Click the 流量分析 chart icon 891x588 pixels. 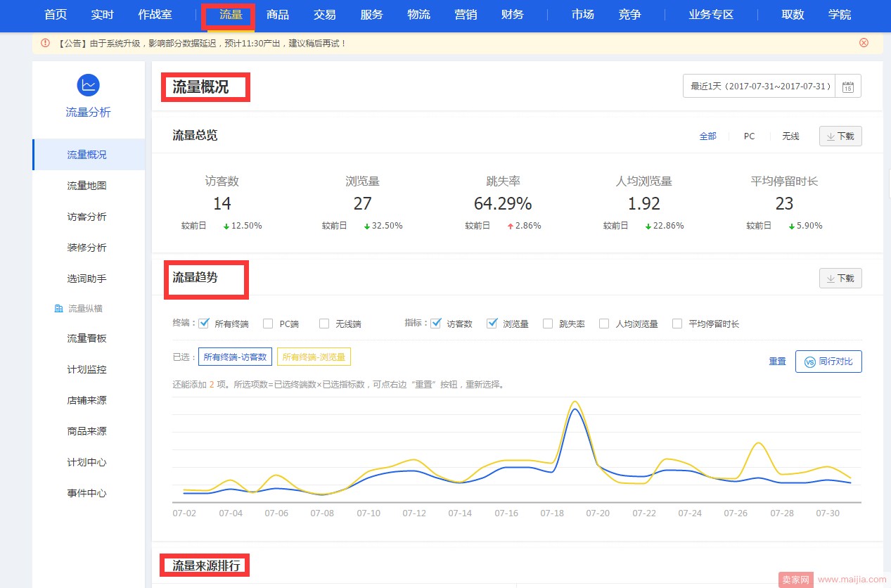click(89, 85)
